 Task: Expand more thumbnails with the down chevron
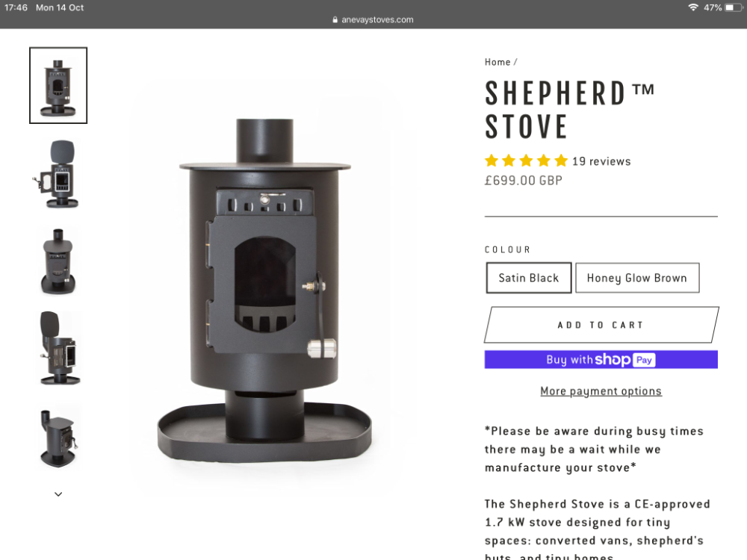click(x=58, y=494)
